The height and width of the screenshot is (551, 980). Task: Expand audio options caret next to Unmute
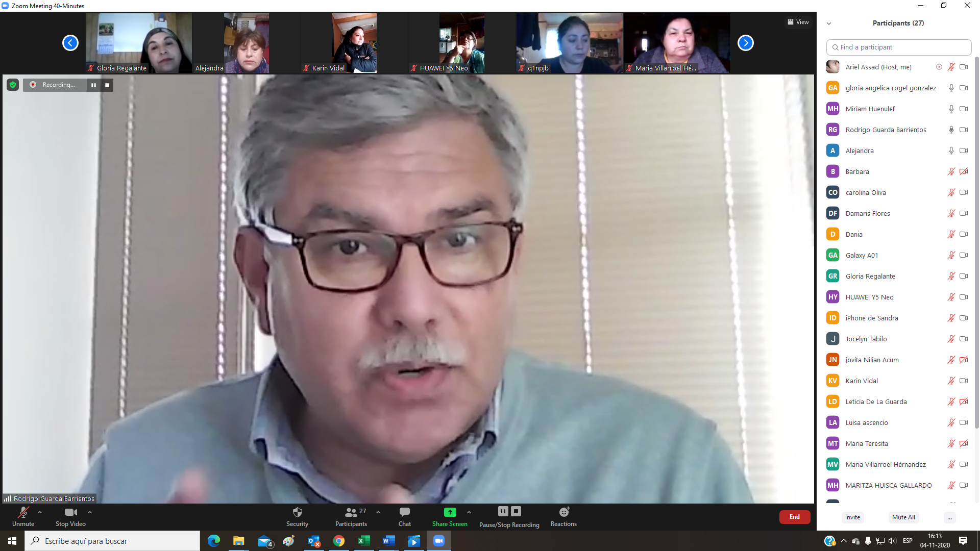click(x=40, y=512)
